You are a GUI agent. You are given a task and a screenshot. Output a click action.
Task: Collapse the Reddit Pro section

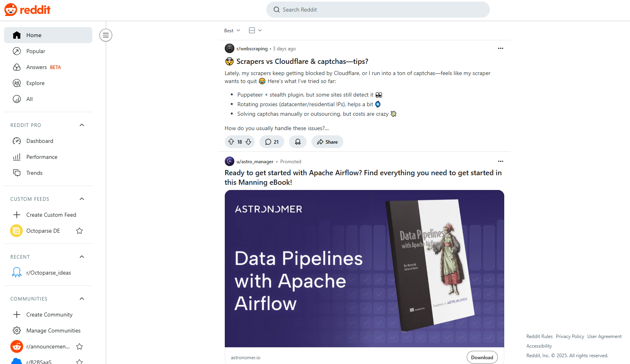point(82,125)
